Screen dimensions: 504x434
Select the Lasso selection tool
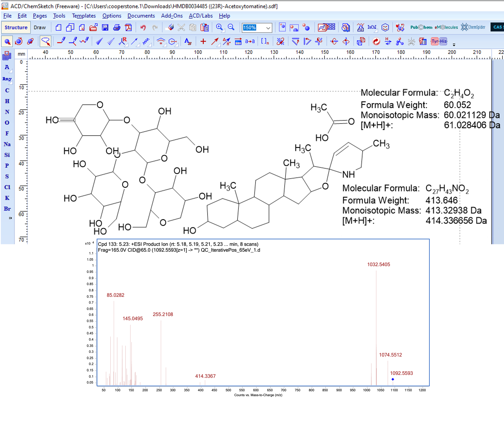coord(46,41)
